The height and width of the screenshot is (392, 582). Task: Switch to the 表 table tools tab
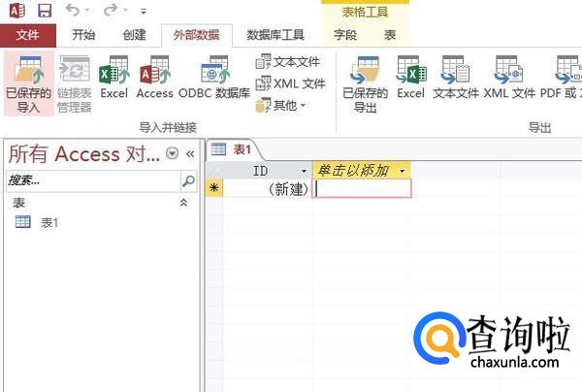(390, 35)
